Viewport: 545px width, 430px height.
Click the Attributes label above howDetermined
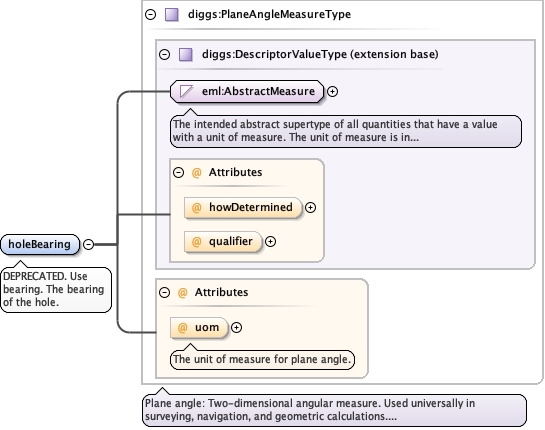[235, 172]
